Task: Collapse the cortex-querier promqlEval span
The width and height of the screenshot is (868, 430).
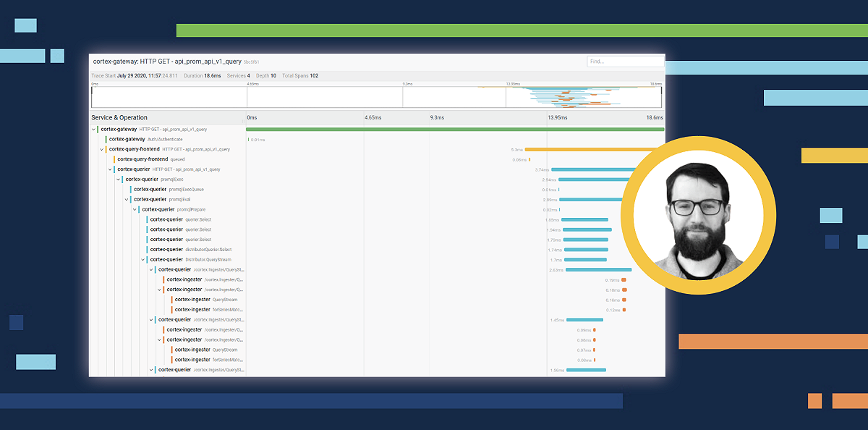Action: coord(127,199)
